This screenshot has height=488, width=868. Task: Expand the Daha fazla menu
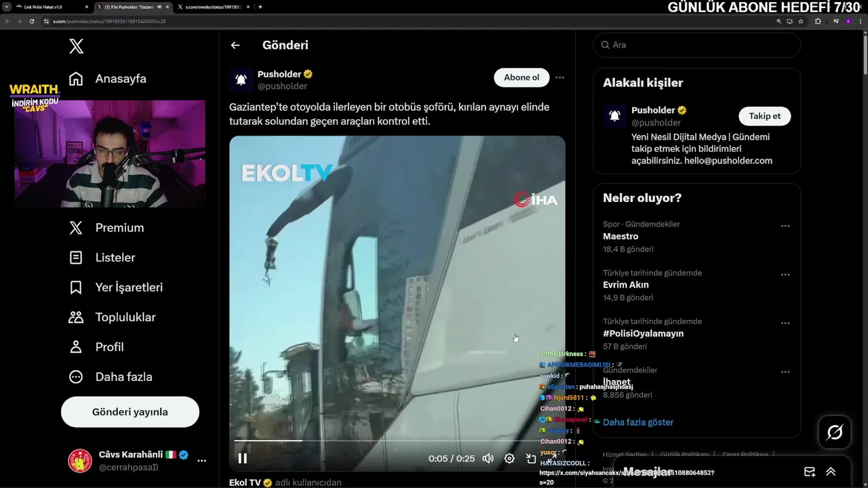(111, 377)
